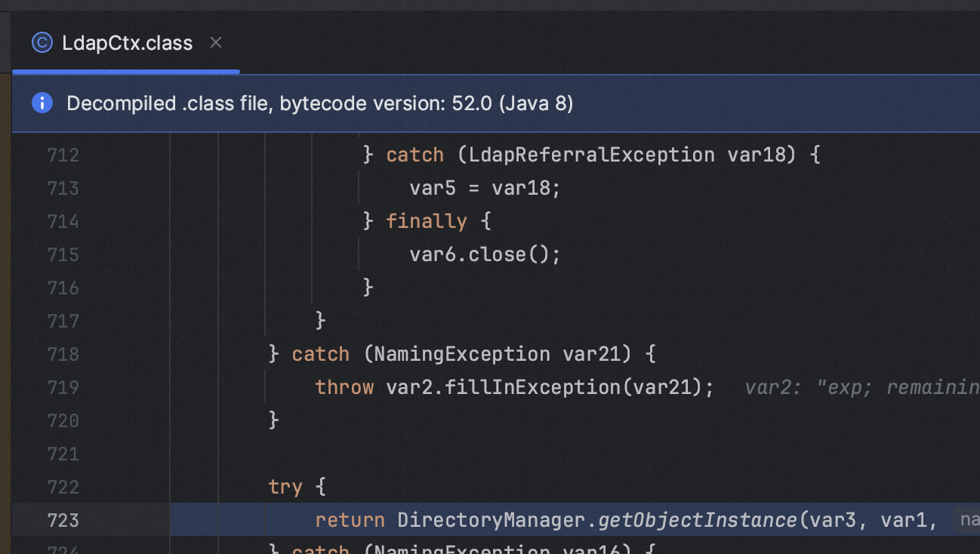Click the 'var5 = var18;' statement
The width and height of the screenshot is (980, 554).
point(485,188)
